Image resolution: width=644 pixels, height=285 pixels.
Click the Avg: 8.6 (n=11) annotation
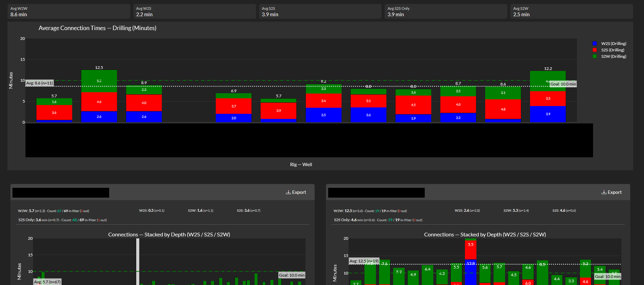point(40,83)
